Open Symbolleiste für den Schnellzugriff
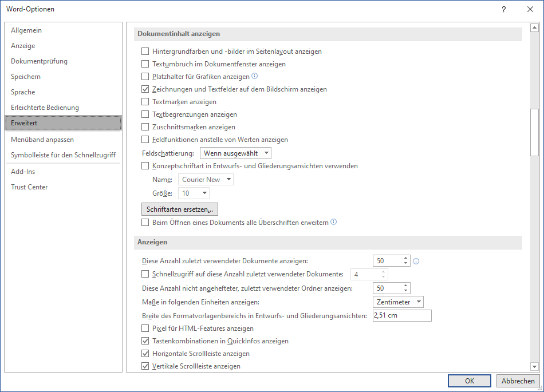Viewport: 544px width, 392px height. click(63, 155)
